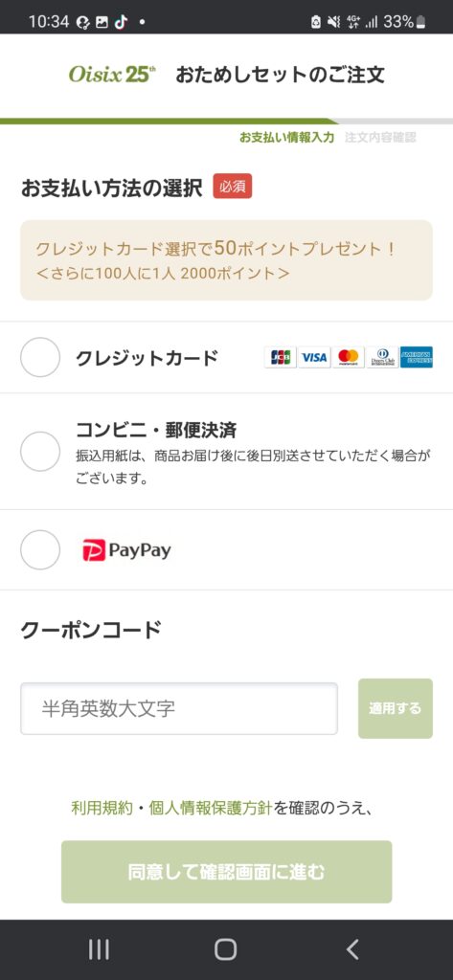453x980 pixels.
Task: Choose コンビニ・郵便決済 payment option
Action: click(40, 452)
